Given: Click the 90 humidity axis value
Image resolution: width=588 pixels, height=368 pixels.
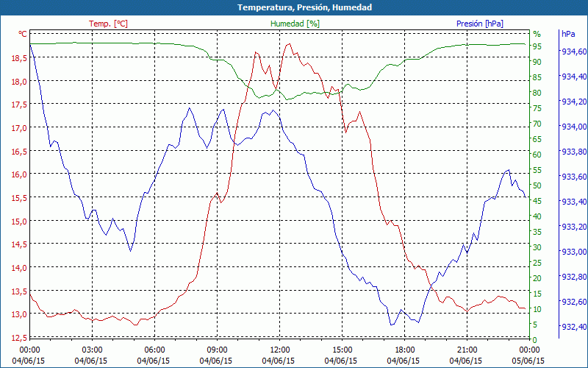Looking at the screenshot, I should pyautogui.click(x=537, y=62).
